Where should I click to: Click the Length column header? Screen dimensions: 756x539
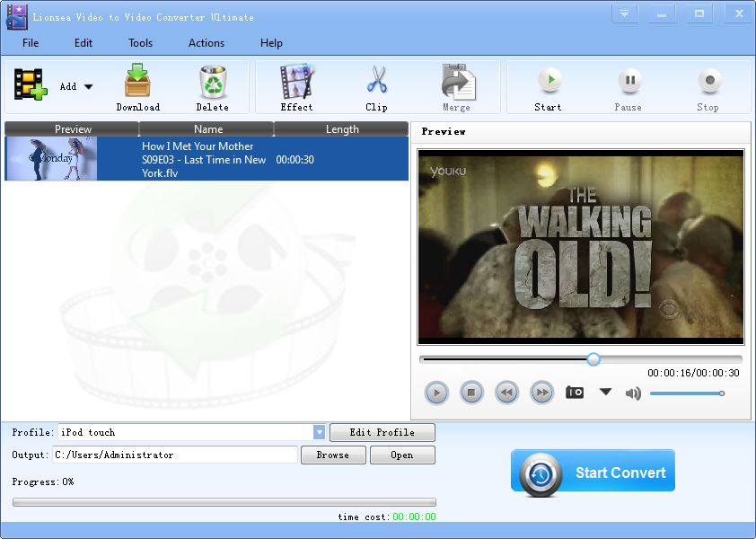pyautogui.click(x=341, y=128)
